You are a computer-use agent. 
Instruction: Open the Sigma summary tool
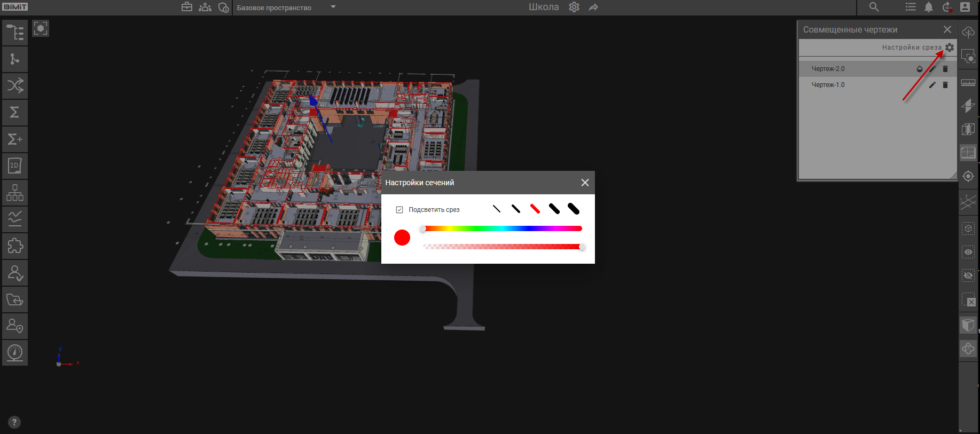click(x=15, y=113)
